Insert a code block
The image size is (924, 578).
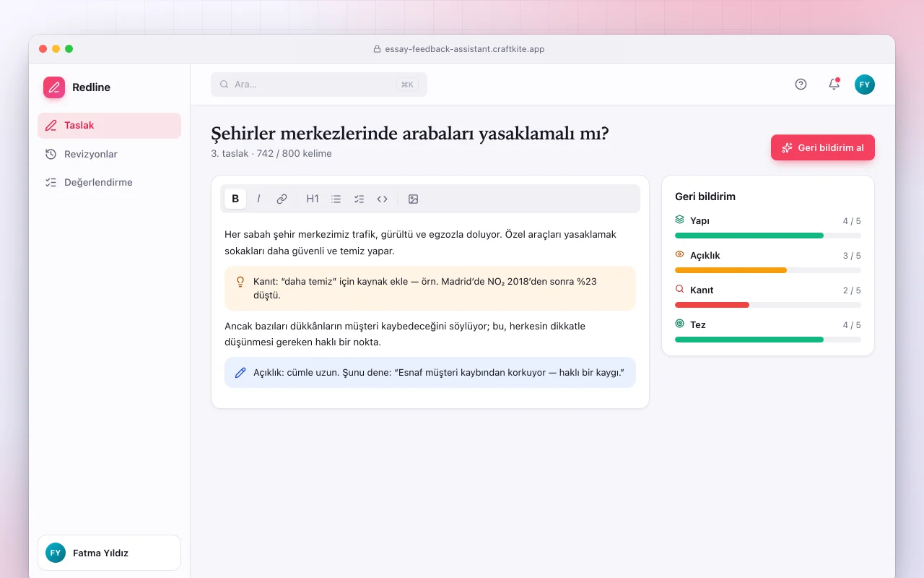pos(383,199)
